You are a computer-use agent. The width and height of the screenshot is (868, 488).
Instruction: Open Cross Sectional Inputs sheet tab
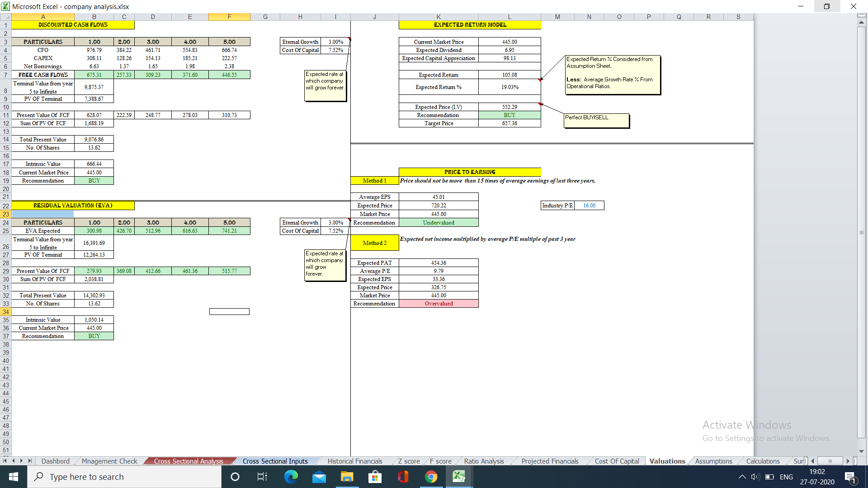(x=275, y=461)
